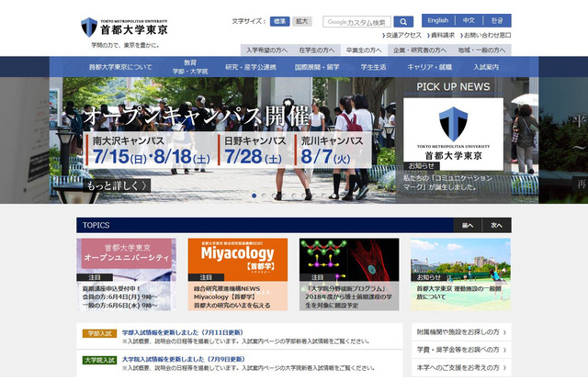Click the 次へ button in TOPICS
The width and height of the screenshot is (588, 391).
pyautogui.click(x=496, y=225)
